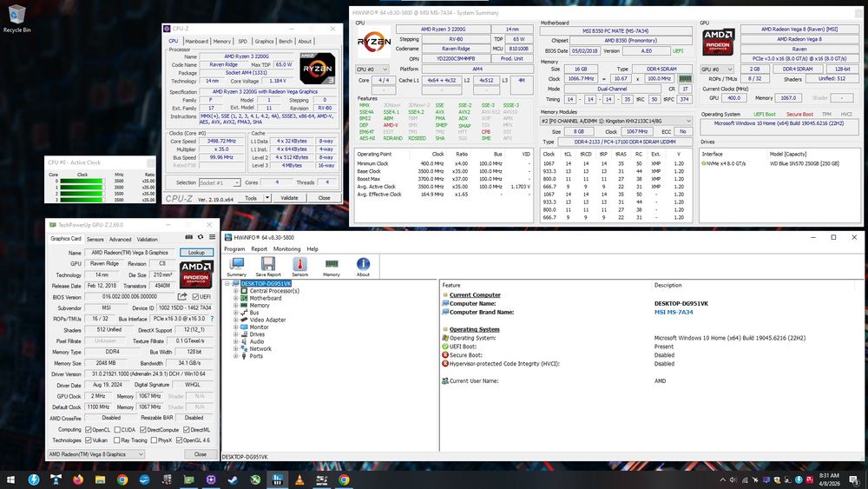868x489 pixels.
Task: Open VLC media player from taskbar
Action: click(299, 479)
